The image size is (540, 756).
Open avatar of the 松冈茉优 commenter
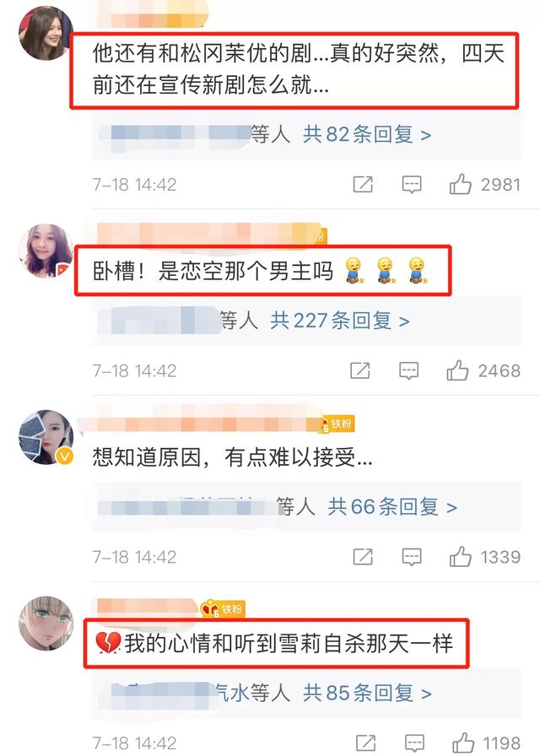(46, 34)
